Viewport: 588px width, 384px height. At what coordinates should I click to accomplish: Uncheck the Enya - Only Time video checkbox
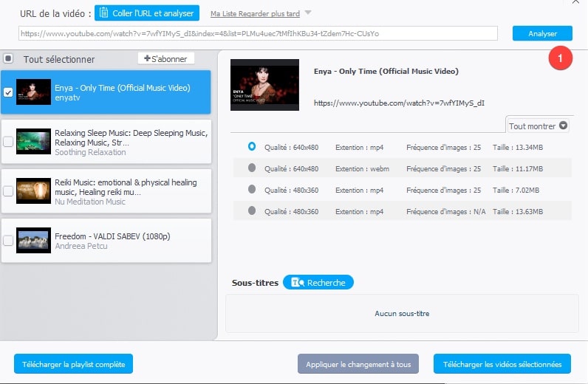pyautogui.click(x=8, y=92)
